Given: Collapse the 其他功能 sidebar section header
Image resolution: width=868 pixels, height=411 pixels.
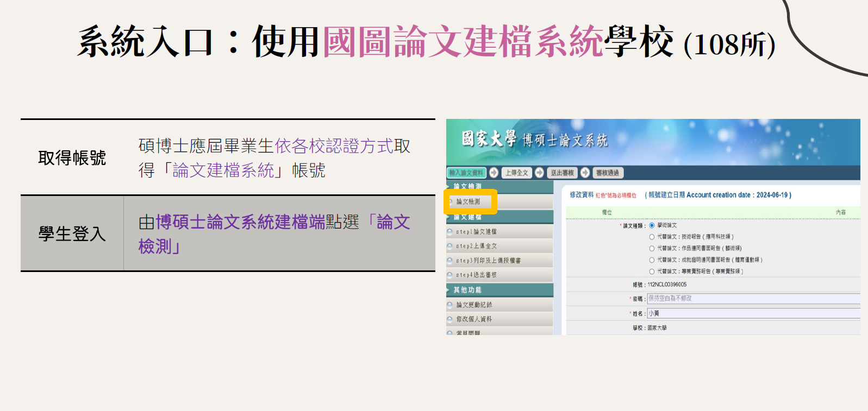Looking at the screenshot, I should click(x=467, y=290).
